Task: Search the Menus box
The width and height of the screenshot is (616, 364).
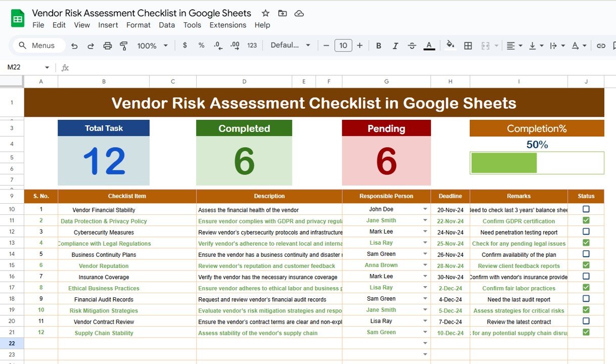Action: click(39, 45)
